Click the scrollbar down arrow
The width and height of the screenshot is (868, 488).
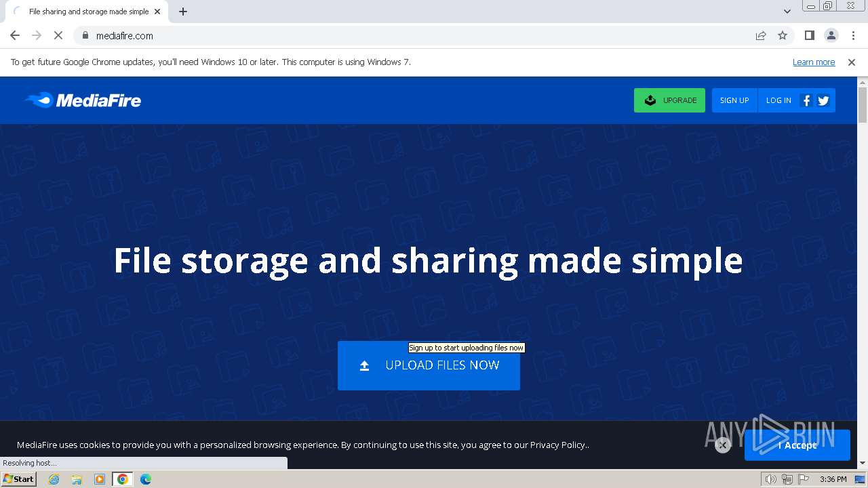click(x=863, y=463)
